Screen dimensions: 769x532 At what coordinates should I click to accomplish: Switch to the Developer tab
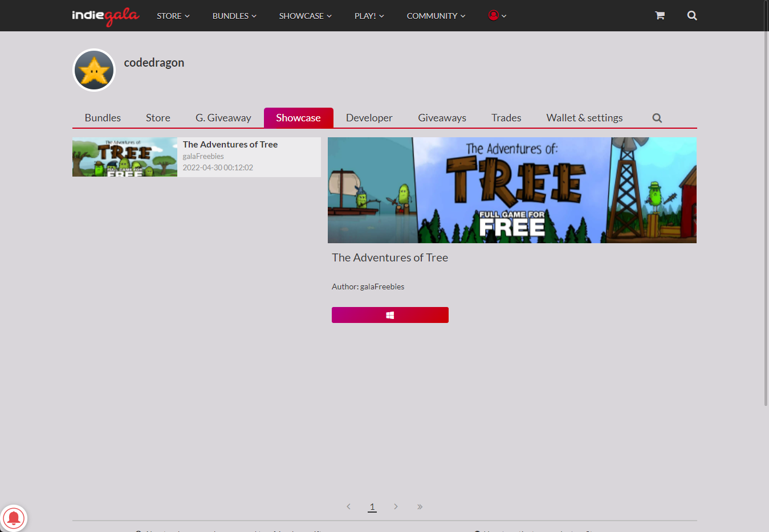[x=369, y=118]
